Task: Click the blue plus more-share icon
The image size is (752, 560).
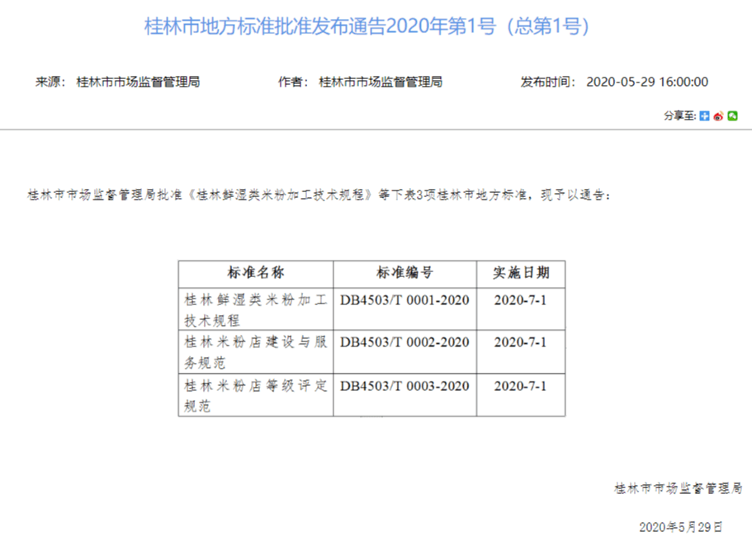Action: [704, 116]
